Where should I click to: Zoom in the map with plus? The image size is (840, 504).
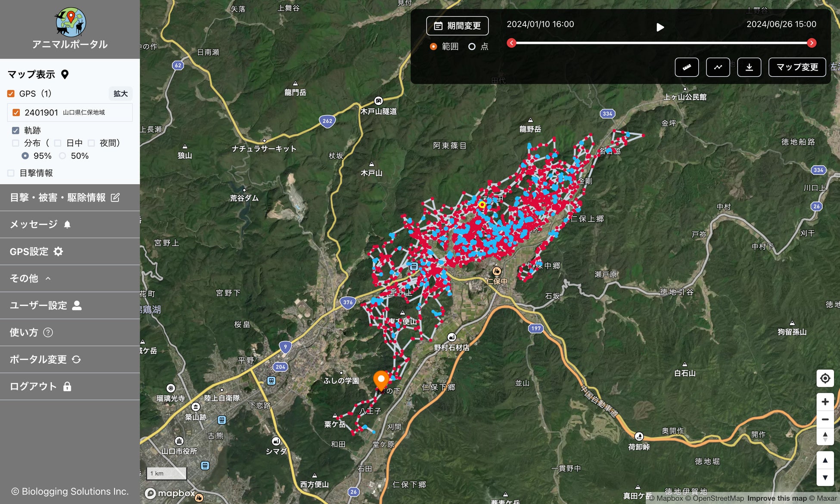click(825, 402)
